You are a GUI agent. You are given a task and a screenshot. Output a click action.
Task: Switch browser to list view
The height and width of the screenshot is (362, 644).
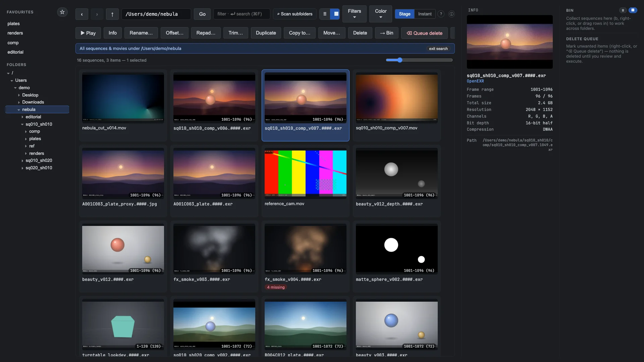pos(325,14)
